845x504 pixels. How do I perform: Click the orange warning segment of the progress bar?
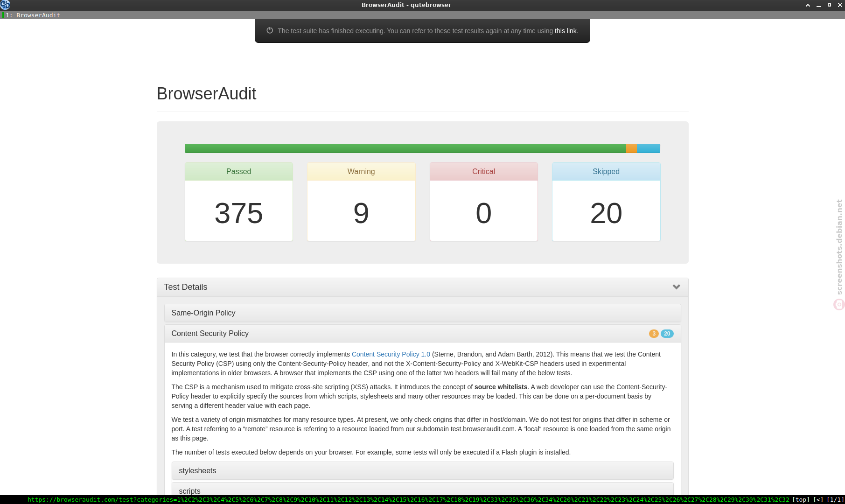(x=631, y=148)
